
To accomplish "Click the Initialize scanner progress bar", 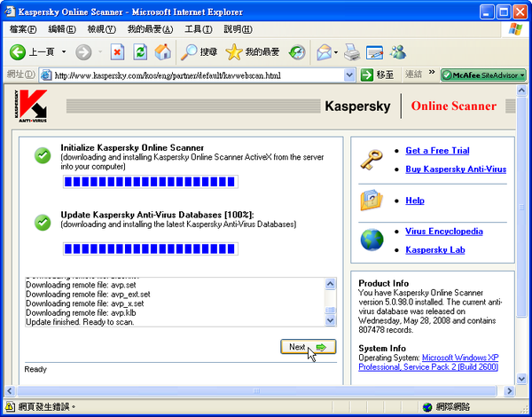I will (151, 182).
